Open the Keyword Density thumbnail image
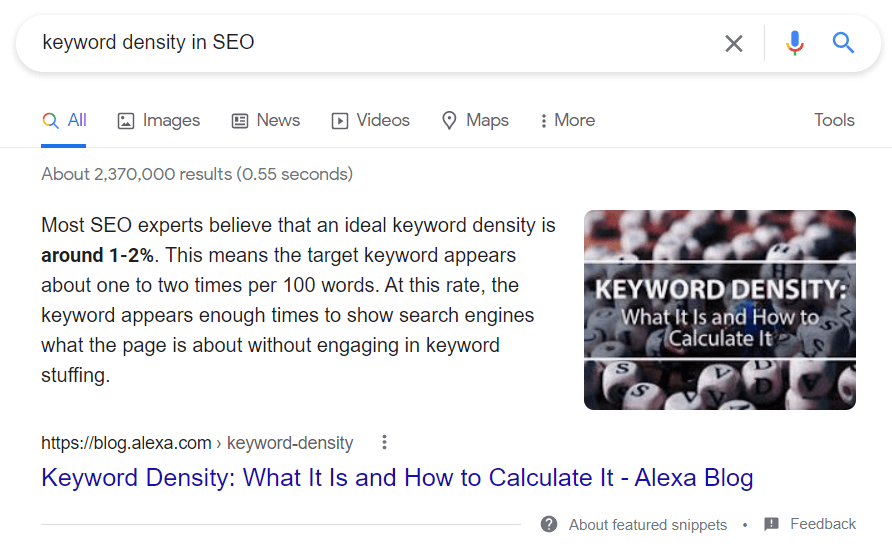 (x=719, y=309)
